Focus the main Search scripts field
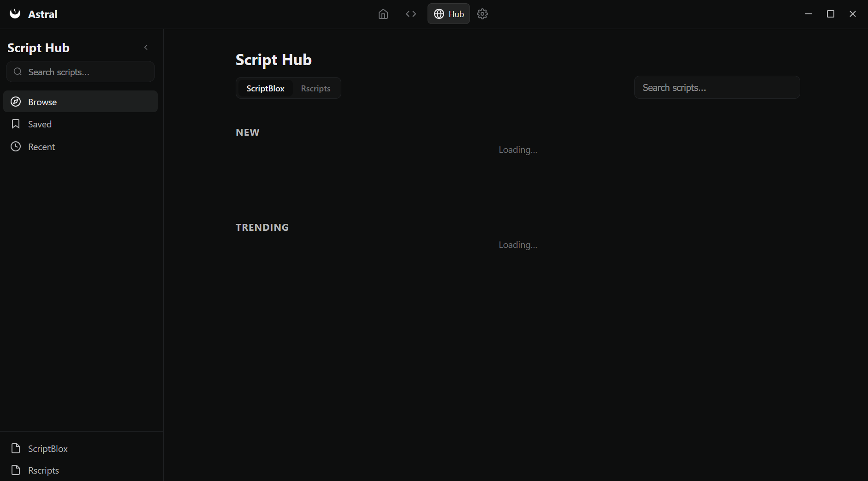The image size is (868, 481). (717, 87)
